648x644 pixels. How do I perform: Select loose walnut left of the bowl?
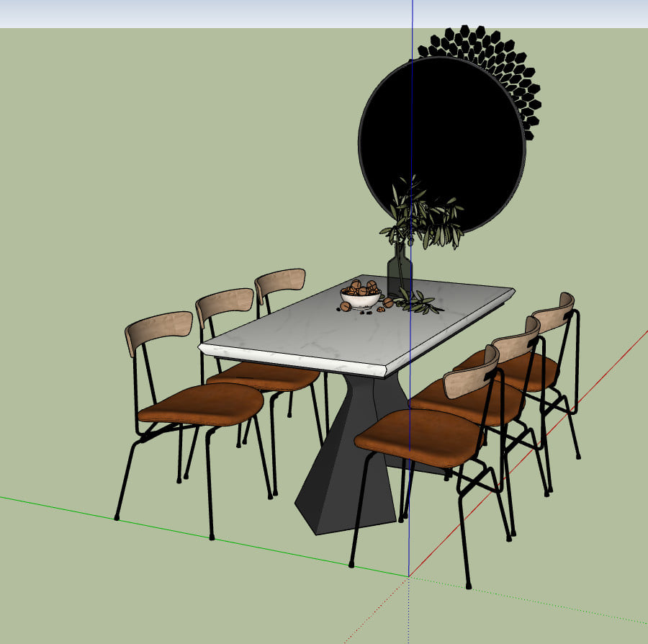(346, 307)
